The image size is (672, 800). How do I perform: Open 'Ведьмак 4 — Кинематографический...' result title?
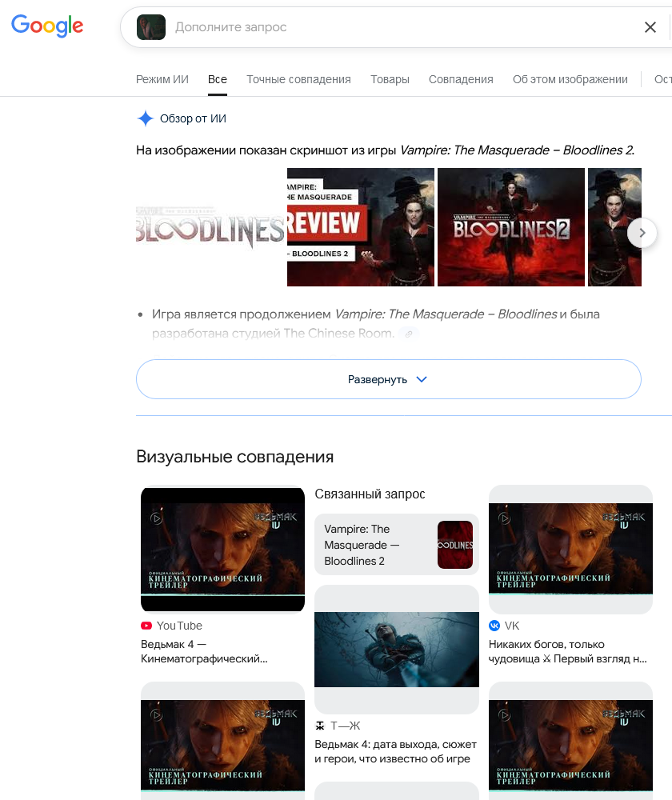204,651
